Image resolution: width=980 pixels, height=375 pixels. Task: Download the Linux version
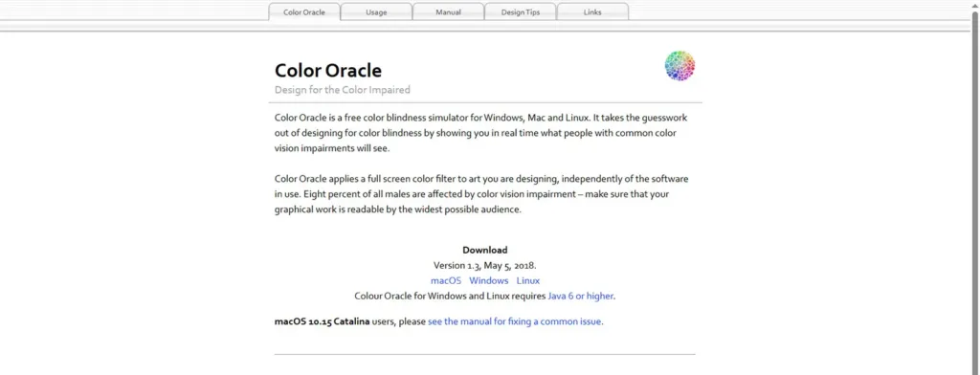tap(528, 280)
